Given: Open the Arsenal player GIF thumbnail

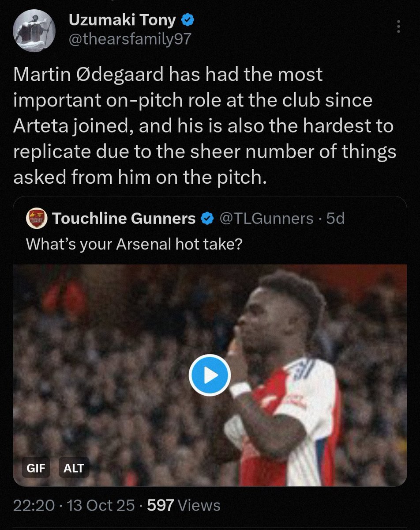Looking at the screenshot, I should click(x=210, y=375).
